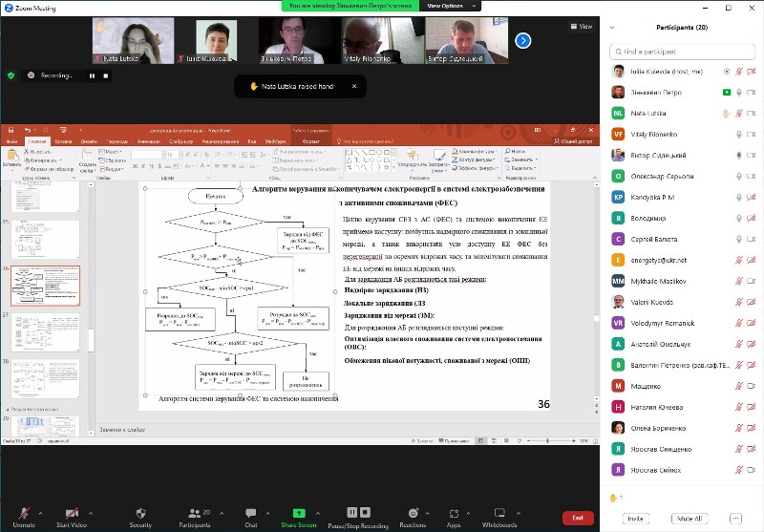Open Переходы tab in PowerPoint ribbon
Image resolution: width=764 pixels, height=532 pixels.
click(x=117, y=141)
